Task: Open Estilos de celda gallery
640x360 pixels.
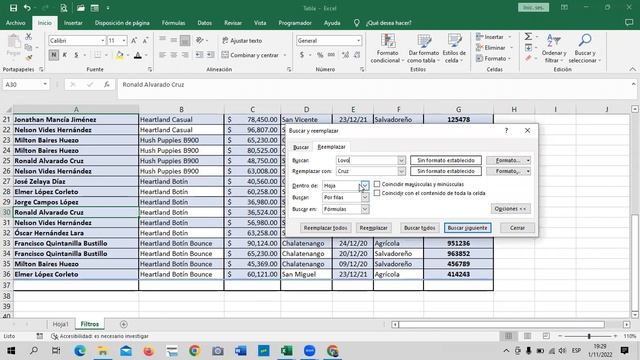Action: click(454, 48)
